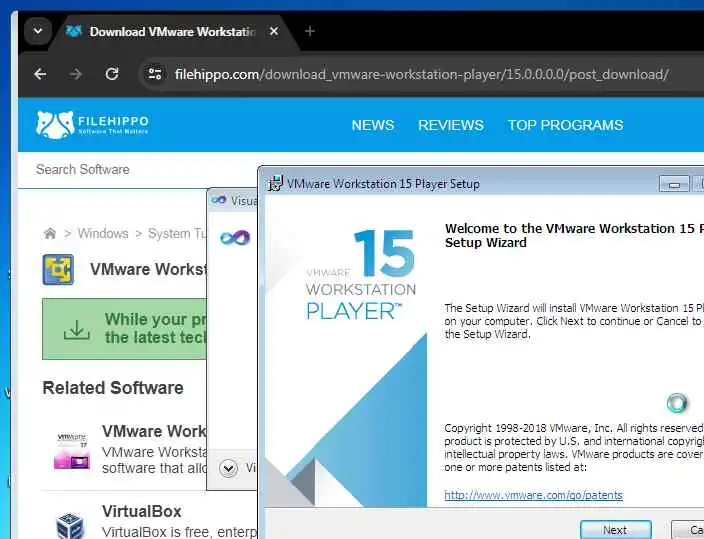Click VMware Workstation Pro thumbnail image

coord(72,451)
